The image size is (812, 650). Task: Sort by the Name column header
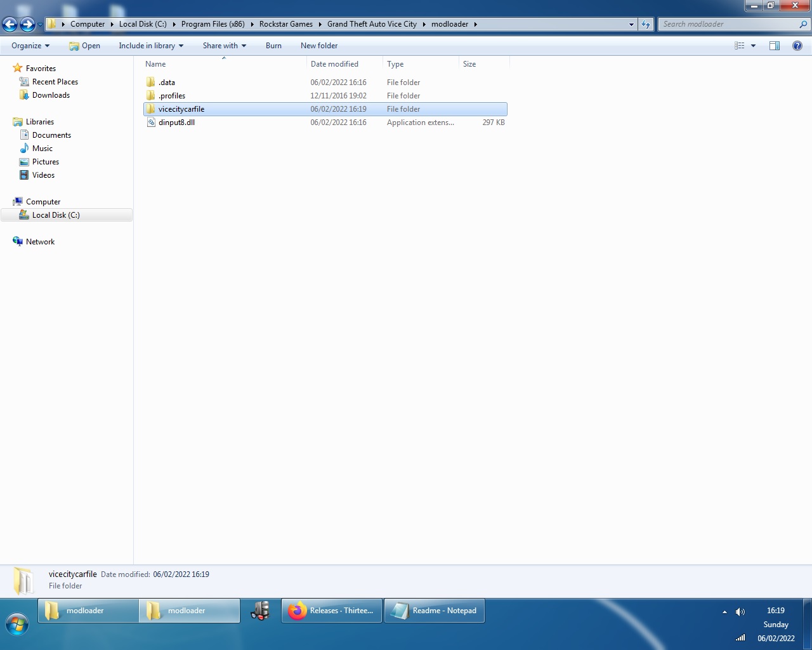224,64
